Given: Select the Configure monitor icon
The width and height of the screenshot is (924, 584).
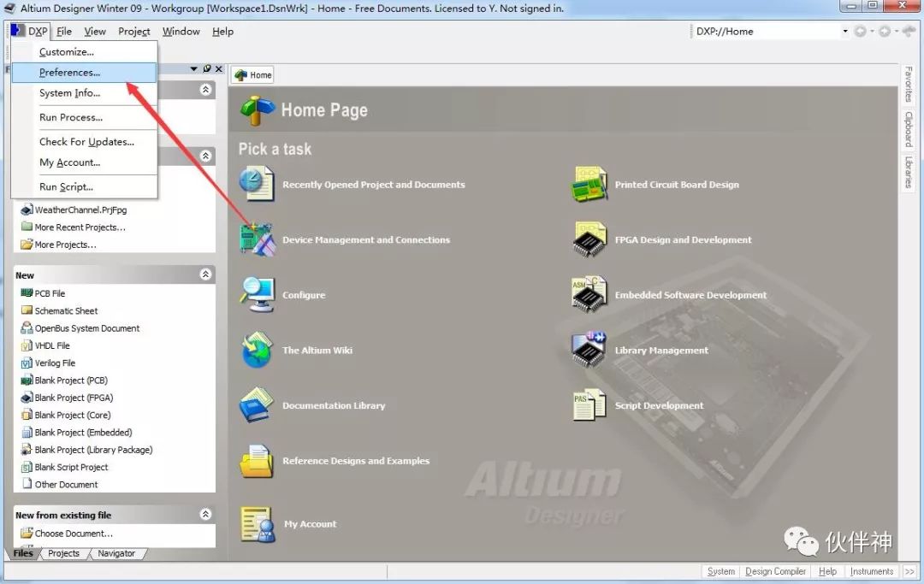Looking at the screenshot, I should pyautogui.click(x=257, y=294).
